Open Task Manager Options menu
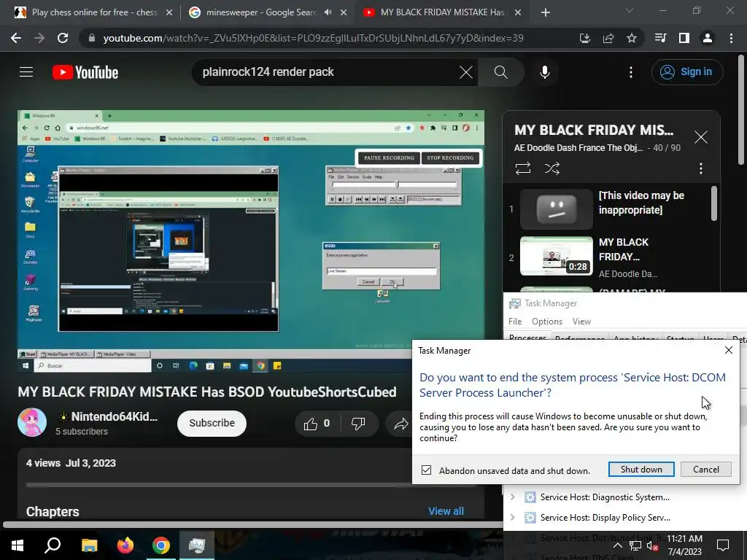The image size is (747, 560). tap(547, 322)
